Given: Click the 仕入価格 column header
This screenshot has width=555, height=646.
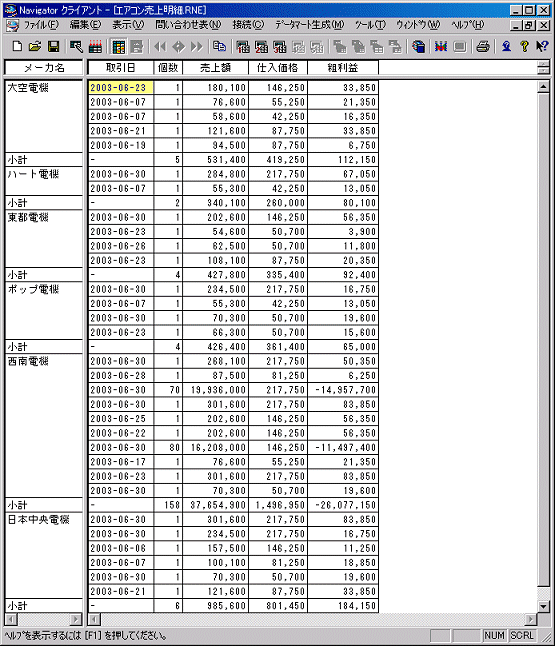Looking at the screenshot, I should 278,68.
